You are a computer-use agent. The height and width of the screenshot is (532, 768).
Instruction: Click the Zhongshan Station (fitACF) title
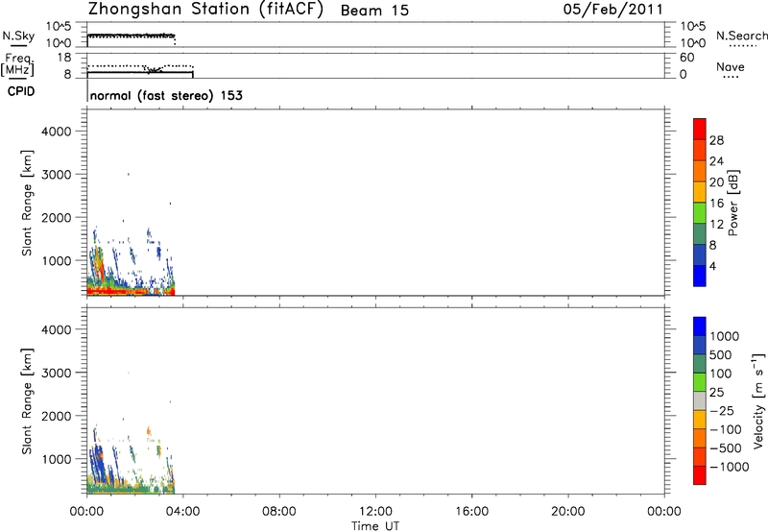205,9
